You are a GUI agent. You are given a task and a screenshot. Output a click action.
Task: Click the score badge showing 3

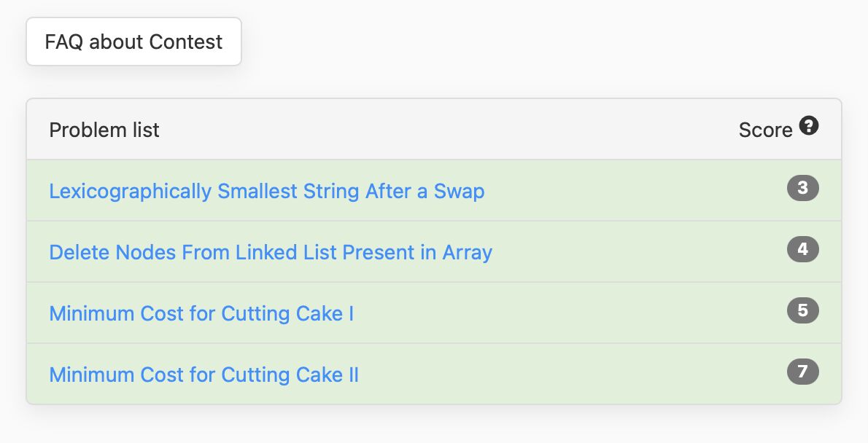pos(802,188)
